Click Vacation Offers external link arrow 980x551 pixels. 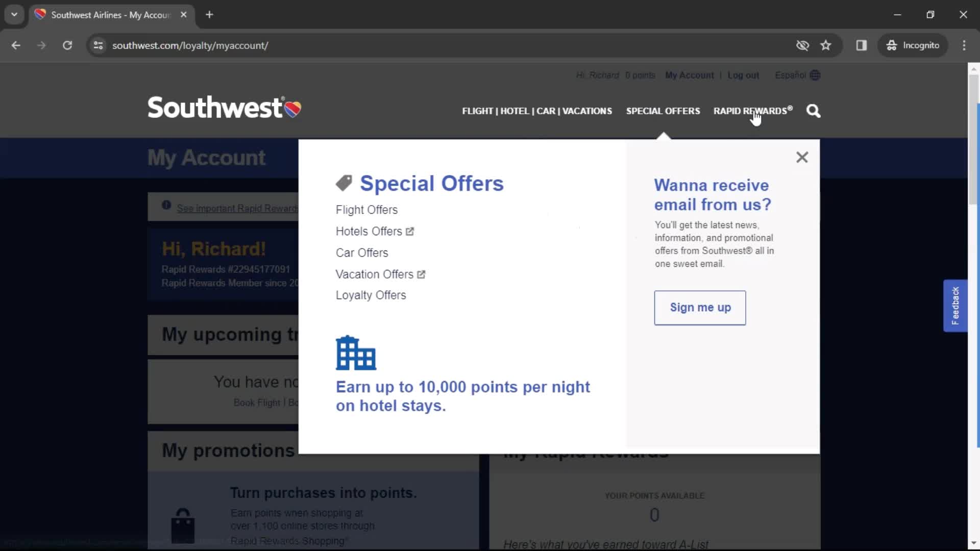[x=422, y=274]
